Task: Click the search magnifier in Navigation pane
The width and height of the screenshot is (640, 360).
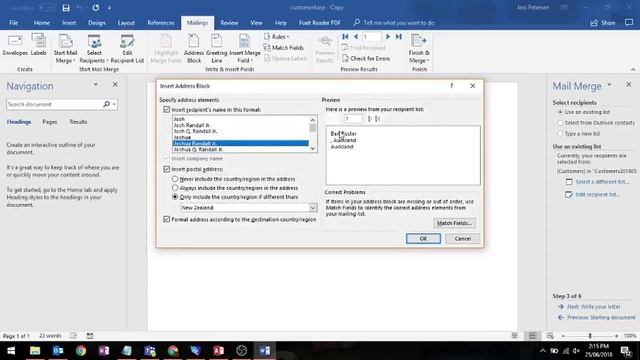Action: pos(106,104)
